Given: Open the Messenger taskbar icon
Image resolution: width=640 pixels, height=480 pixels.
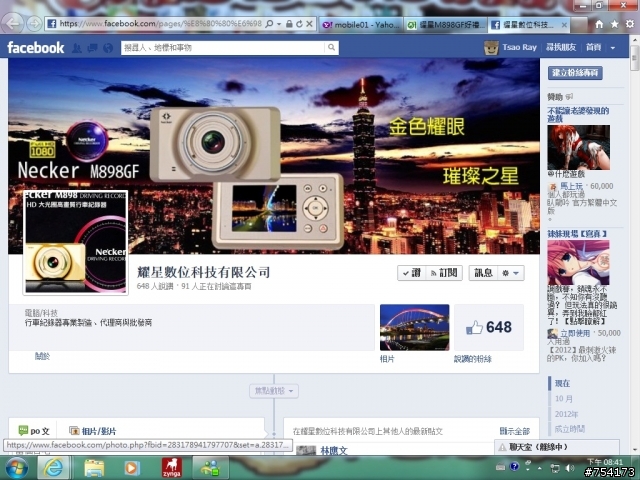Looking at the screenshot, I should [x=210, y=468].
